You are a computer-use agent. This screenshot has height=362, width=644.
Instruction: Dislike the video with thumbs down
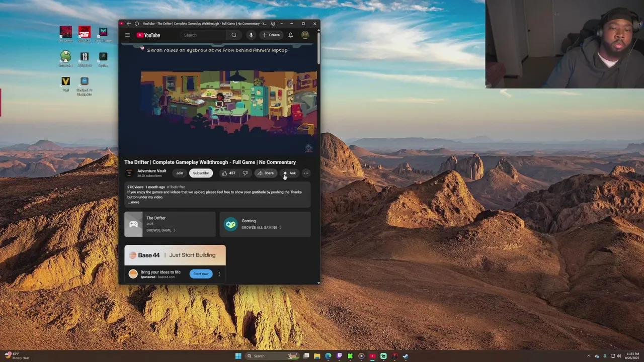click(x=245, y=173)
